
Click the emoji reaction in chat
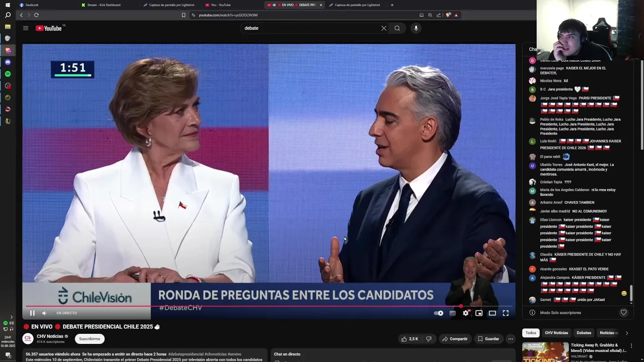tap(624, 294)
